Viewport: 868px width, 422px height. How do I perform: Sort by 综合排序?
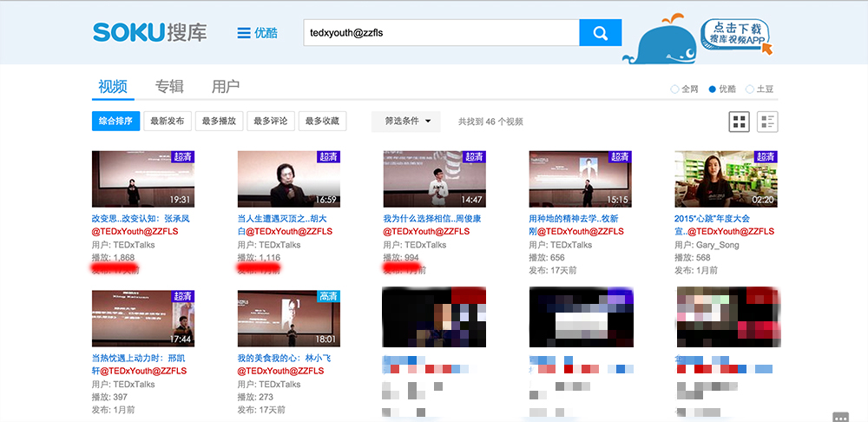pyautogui.click(x=115, y=122)
